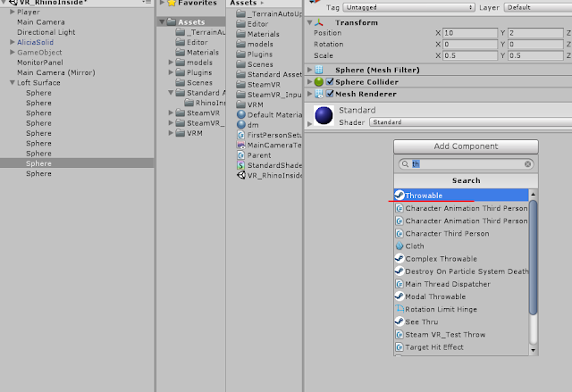Expand the Standard material properties arrow
Viewport: 572px width, 392px height.
(x=309, y=124)
